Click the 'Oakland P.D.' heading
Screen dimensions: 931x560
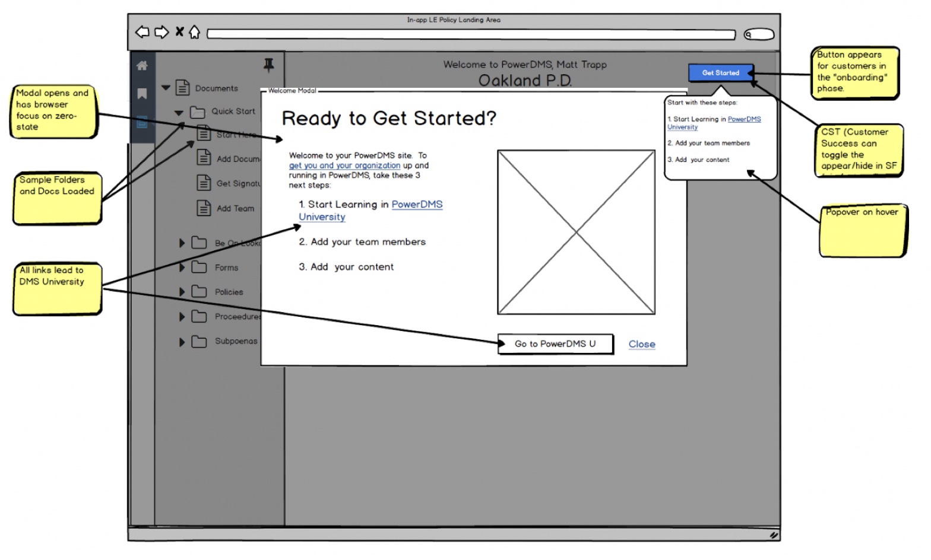tap(525, 80)
